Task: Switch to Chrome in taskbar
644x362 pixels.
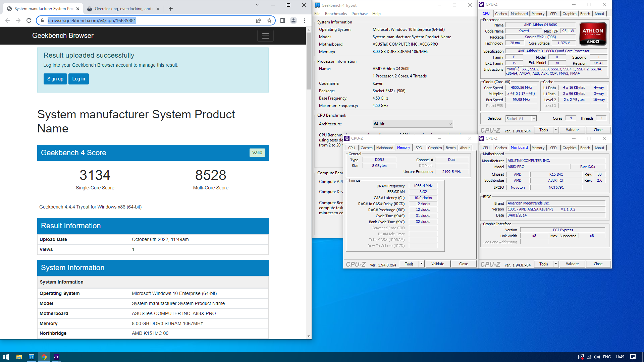Action: click(44, 357)
